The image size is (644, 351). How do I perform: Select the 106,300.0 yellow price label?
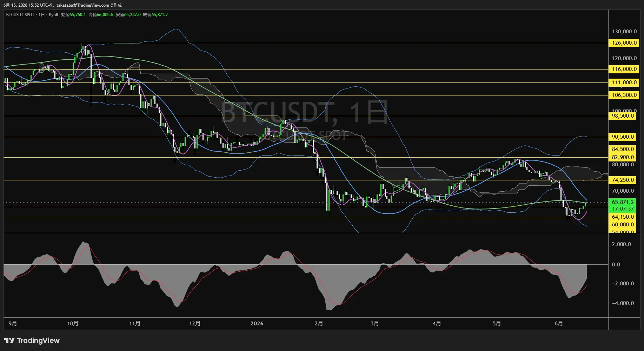(624, 95)
